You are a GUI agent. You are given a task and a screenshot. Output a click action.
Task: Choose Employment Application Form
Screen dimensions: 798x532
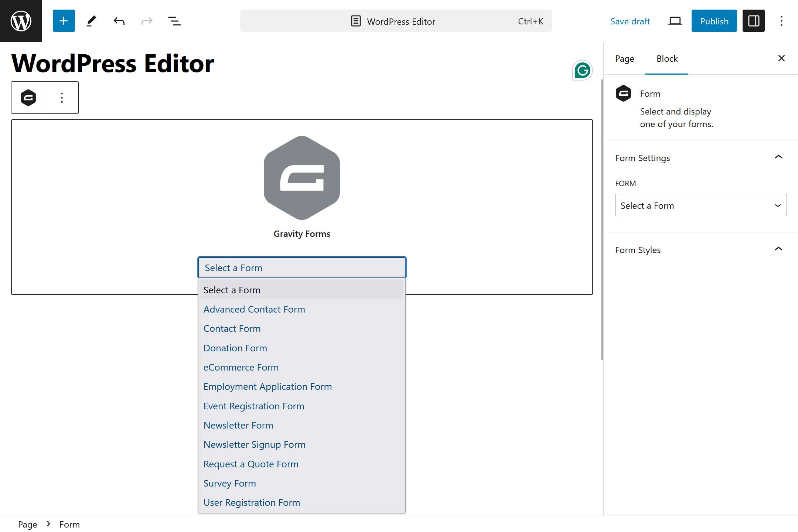coord(302,386)
